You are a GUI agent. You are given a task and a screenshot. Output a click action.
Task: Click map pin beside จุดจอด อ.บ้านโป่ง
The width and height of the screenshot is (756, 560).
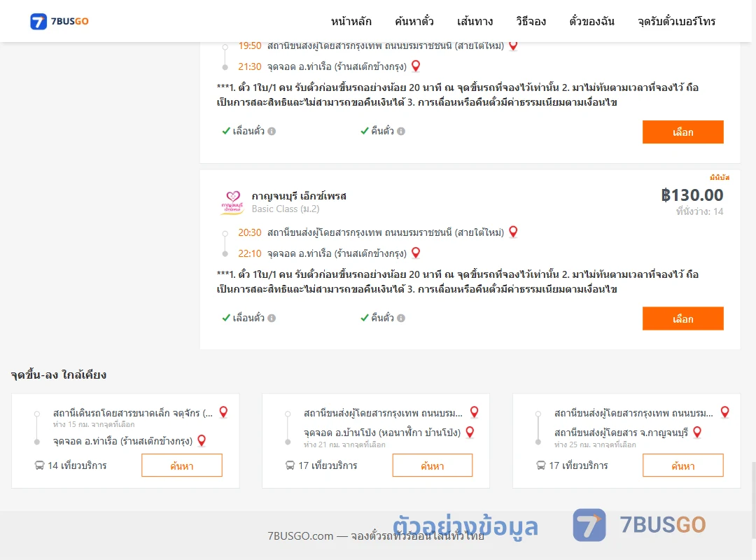(470, 432)
